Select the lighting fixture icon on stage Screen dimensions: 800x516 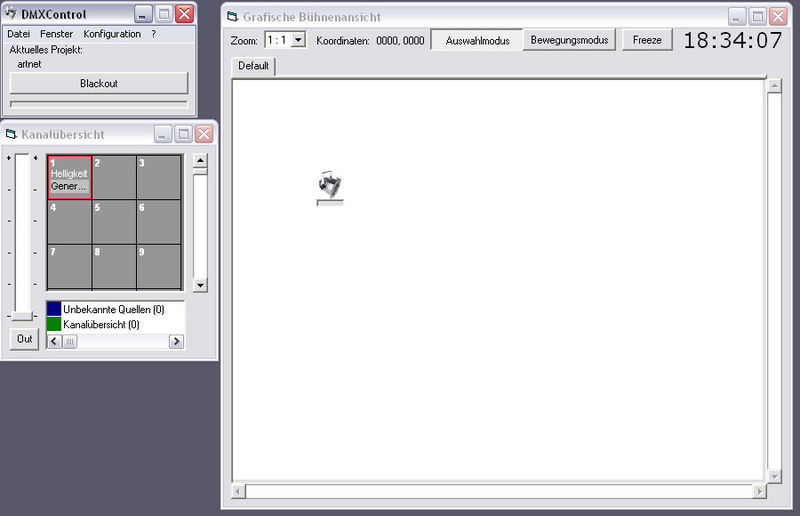[x=329, y=185]
